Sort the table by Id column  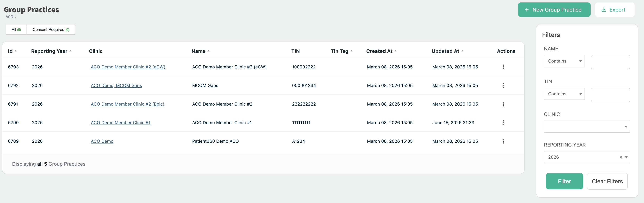[x=12, y=51]
